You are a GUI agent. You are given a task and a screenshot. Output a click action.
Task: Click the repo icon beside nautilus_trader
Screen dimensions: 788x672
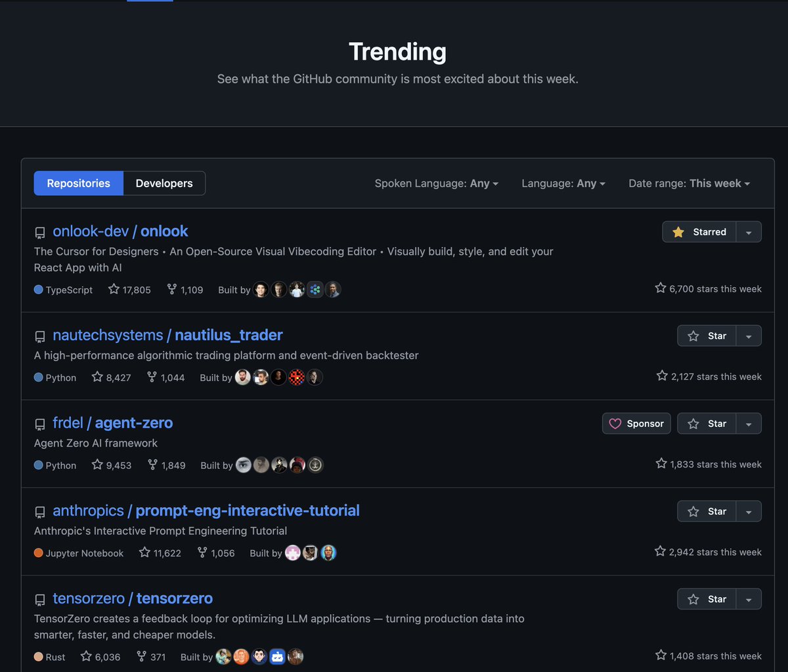pyautogui.click(x=40, y=336)
